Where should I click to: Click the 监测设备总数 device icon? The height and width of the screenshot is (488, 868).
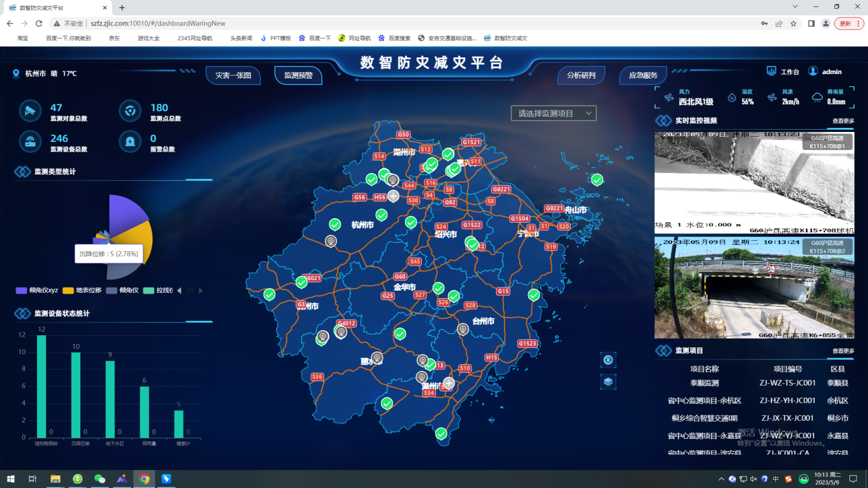click(x=30, y=141)
